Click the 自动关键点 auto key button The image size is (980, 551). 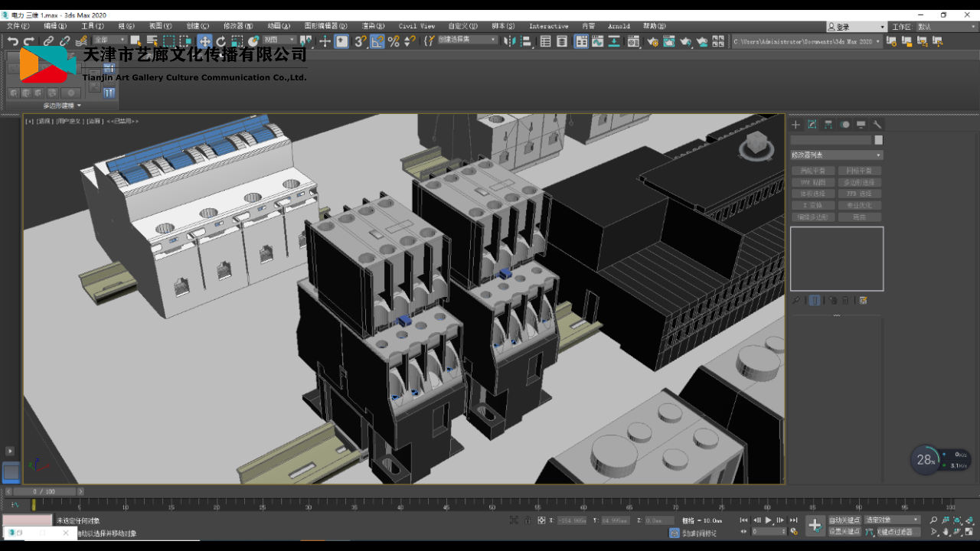pos(844,520)
